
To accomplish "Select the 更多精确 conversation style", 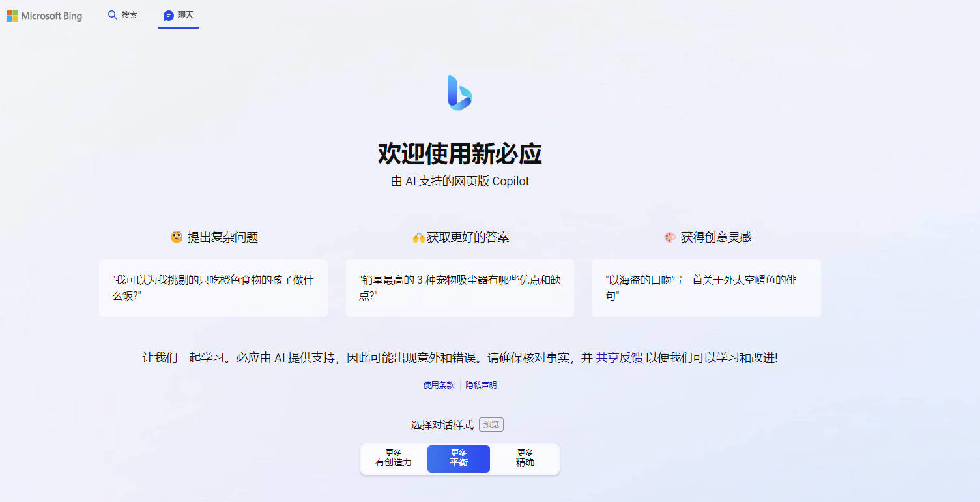I will coord(525,458).
